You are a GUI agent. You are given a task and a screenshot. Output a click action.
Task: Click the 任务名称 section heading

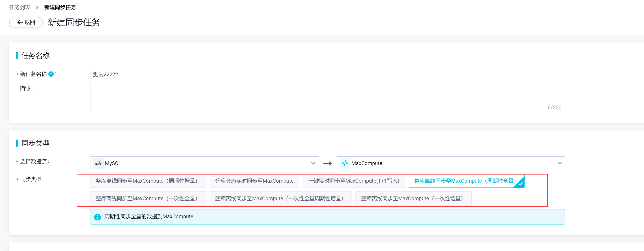tap(36, 56)
